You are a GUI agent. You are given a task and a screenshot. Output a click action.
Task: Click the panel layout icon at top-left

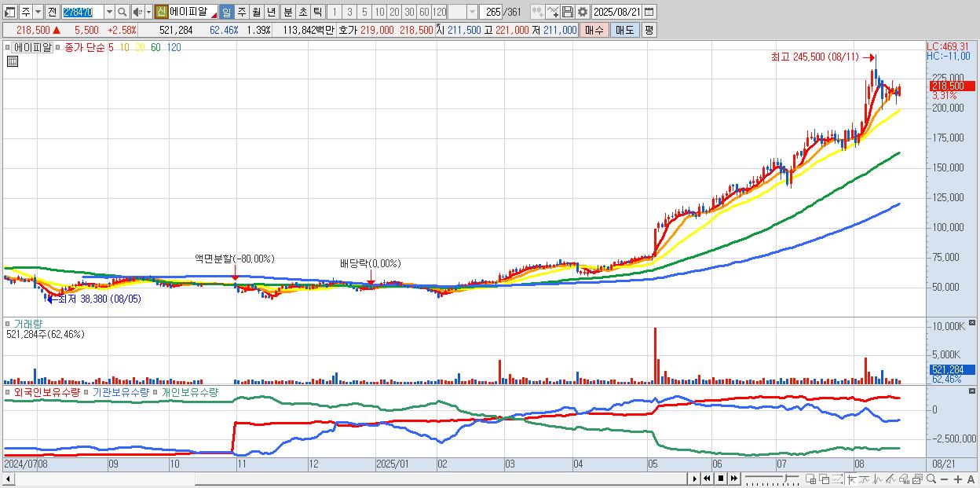(10, 12)
